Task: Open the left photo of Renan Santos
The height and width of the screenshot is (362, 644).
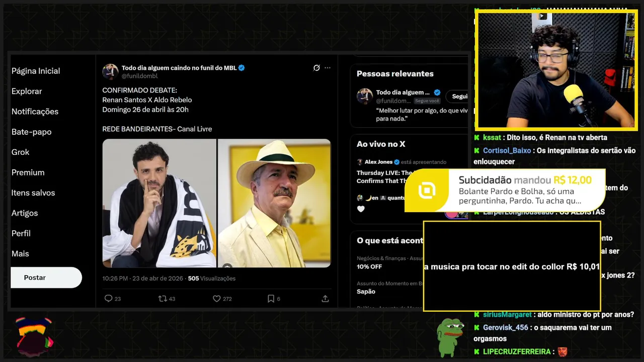Action: 159,203
